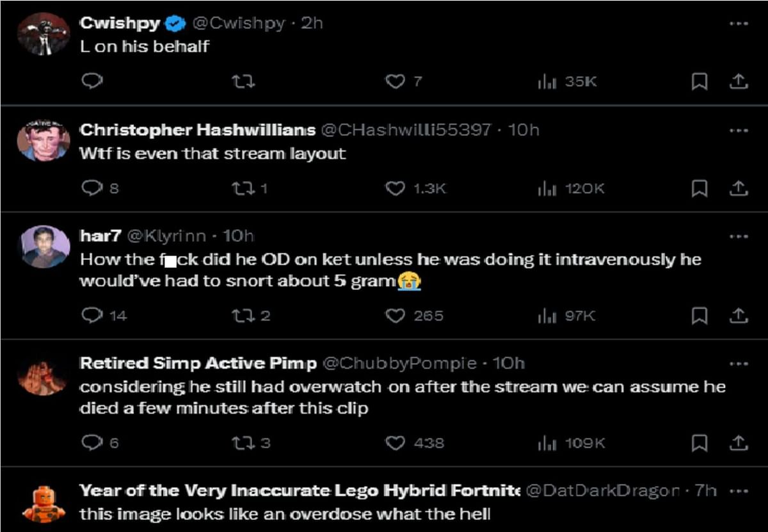Like Retired Simp Active Pimp's tweet
Viewport: 768px width, 532px height.
396,442
